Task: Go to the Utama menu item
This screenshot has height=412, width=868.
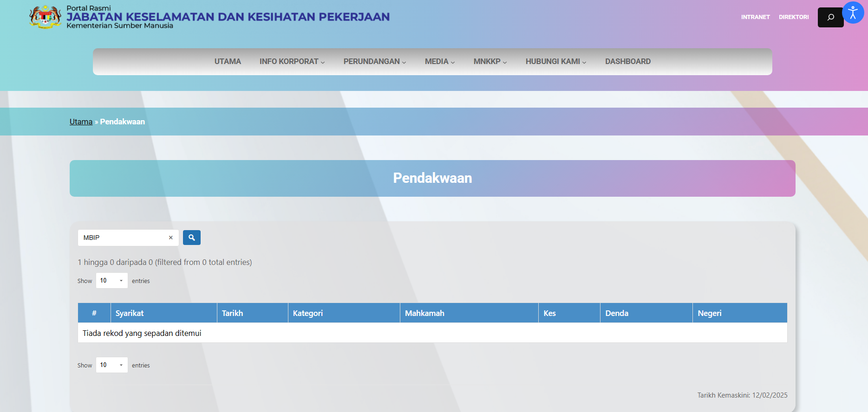Action: [228, 62]
